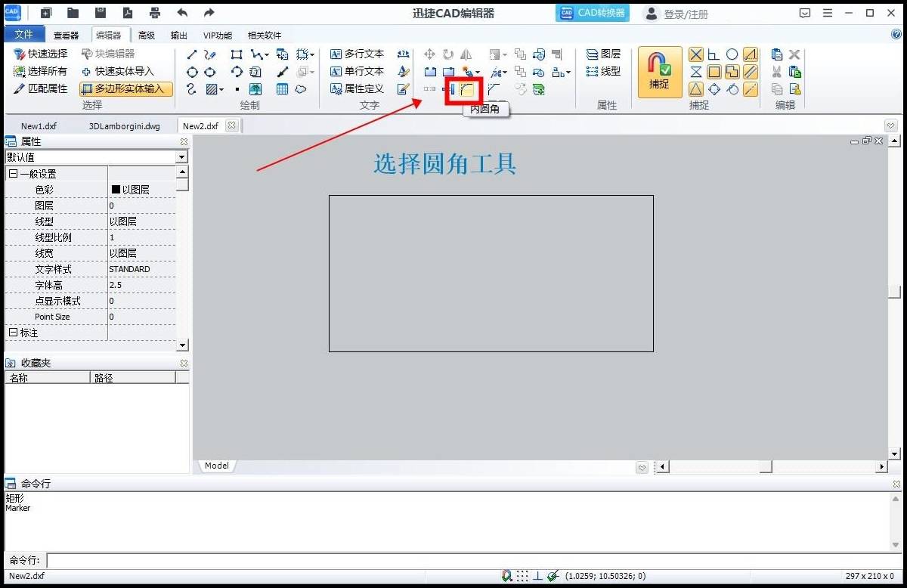Open the polyline tool dropdown arrow
This screenshot has width=907, height=588.
point(267,55)
